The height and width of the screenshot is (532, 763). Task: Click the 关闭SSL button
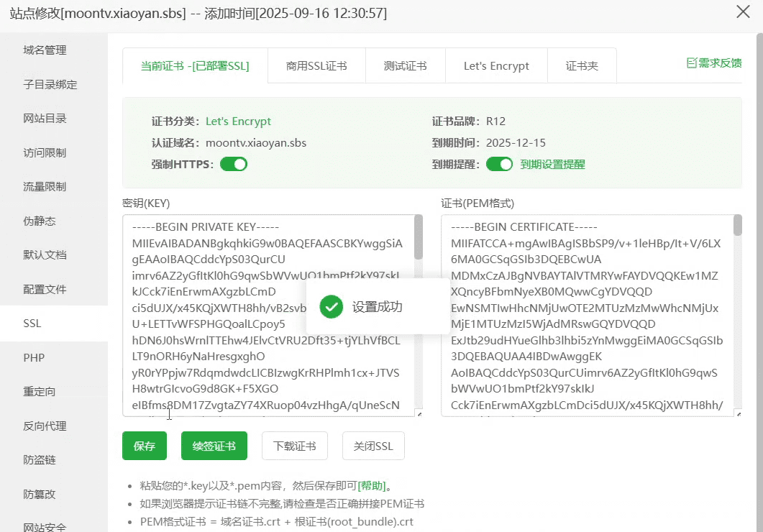click(373, 446)
